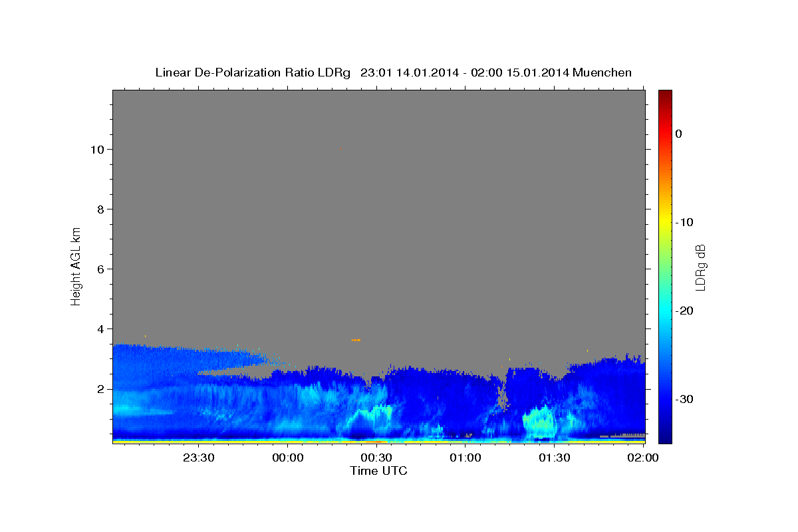Click the '01:00' time tick label
The image size is (798, 532).
point(465,458)
